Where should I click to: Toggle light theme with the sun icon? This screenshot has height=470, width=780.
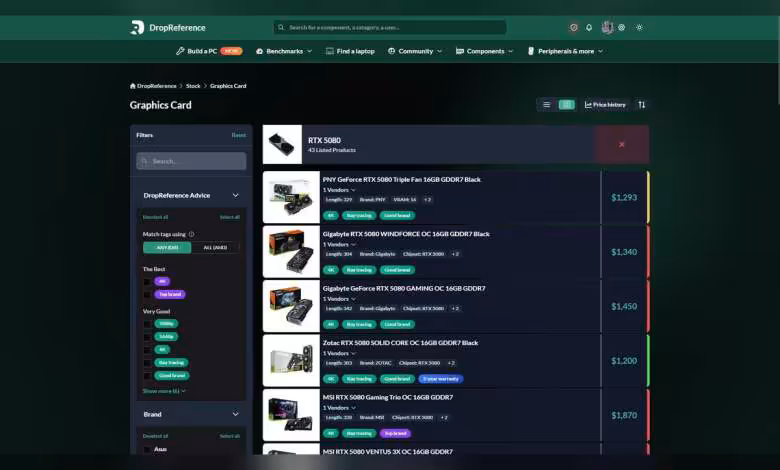click(x=639, y=27)
